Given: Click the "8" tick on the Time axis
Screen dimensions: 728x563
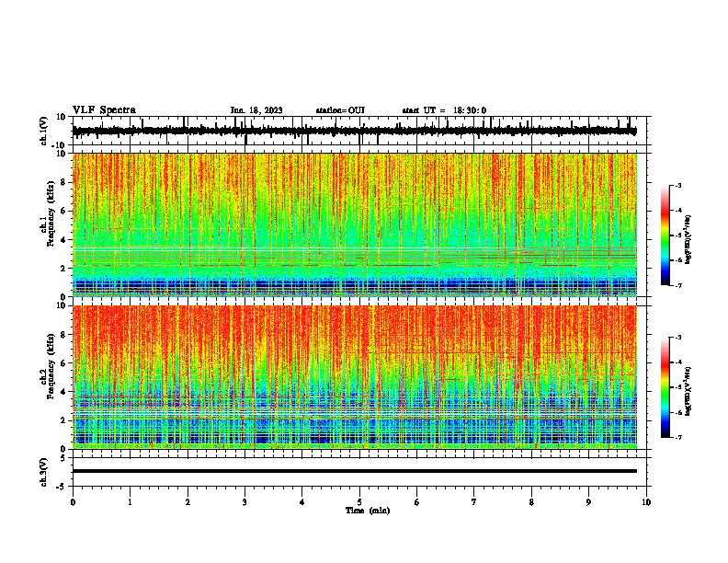Looking at the screenshot, I should point(531,502).
